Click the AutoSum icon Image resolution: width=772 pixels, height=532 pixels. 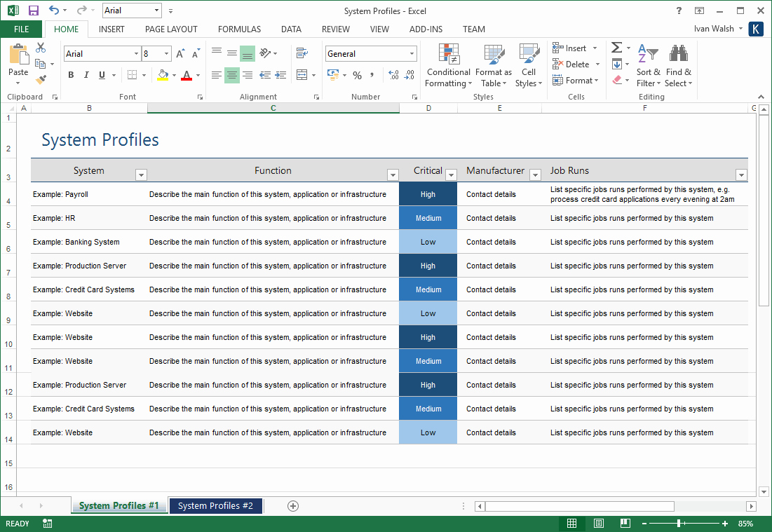click(x=616, y=48)
